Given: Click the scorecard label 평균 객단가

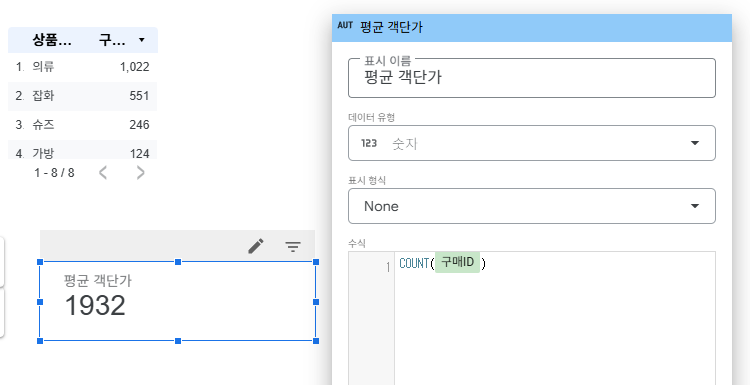Looking at the screenshot, I should [98, 281].
